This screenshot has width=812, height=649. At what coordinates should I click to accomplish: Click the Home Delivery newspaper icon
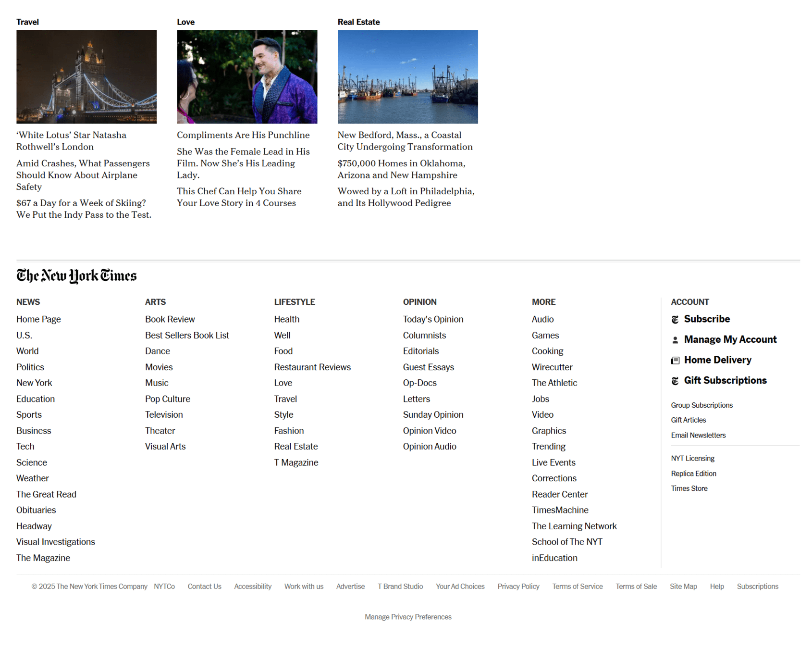pos(675,361)
